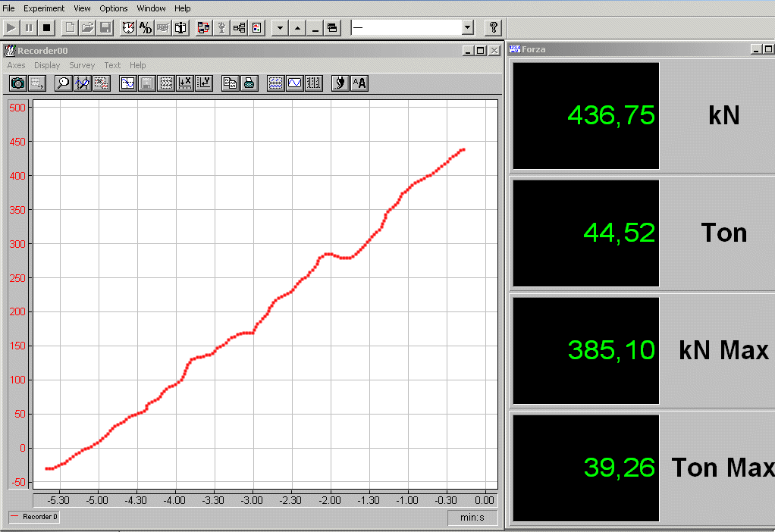This screenshot has width=775, height=532.
Task: Click the layout icon with colored dots
Action: (x=257, y=28)
